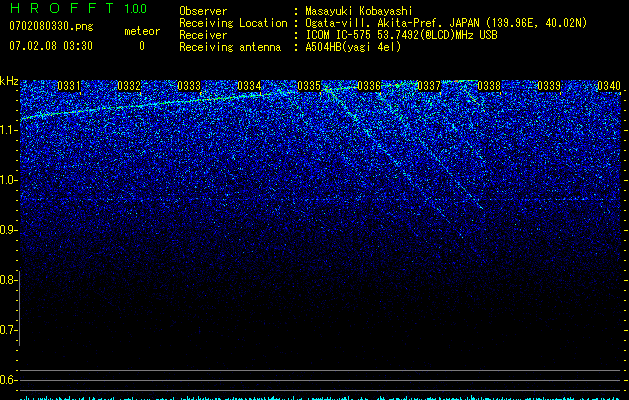Click the 0334 time marker

pyautogui.click(x=249, y=86)
